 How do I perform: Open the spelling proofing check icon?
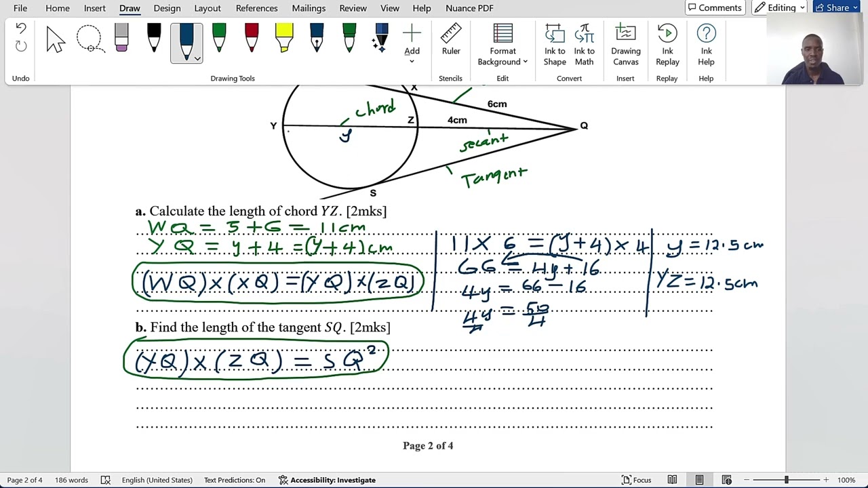pos(106,480)
